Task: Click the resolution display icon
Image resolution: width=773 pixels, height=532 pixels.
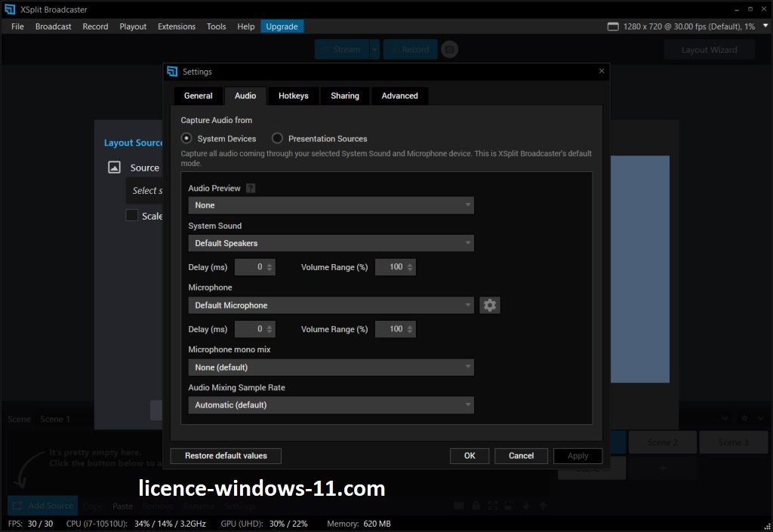Action: click(x=614, y=26)
